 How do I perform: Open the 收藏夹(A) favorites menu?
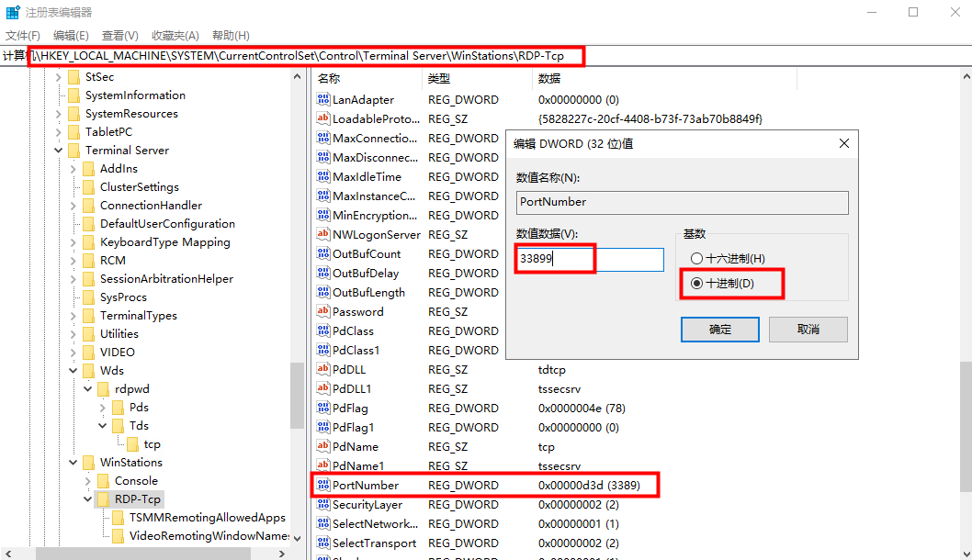click(x=175, y=36)
